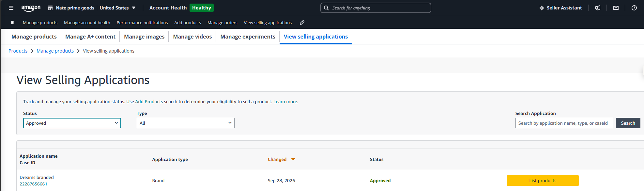Click Application type column header
Screen dimensions: 644x191
point(170,159)
